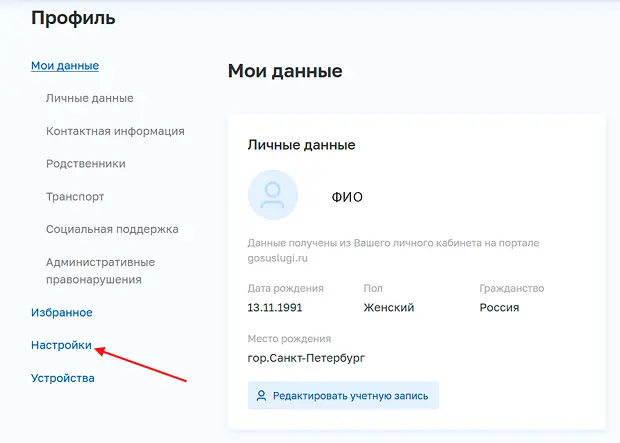The width and height of the screenshot is (620, 443).
Task: Click the user avatar placeholder icon
Action: [272, 196]
